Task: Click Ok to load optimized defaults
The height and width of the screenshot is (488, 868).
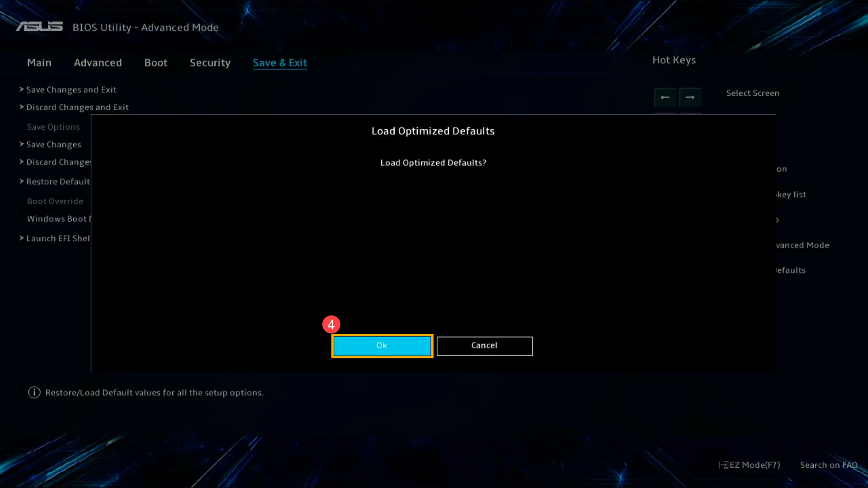Action: coord(382,346)
